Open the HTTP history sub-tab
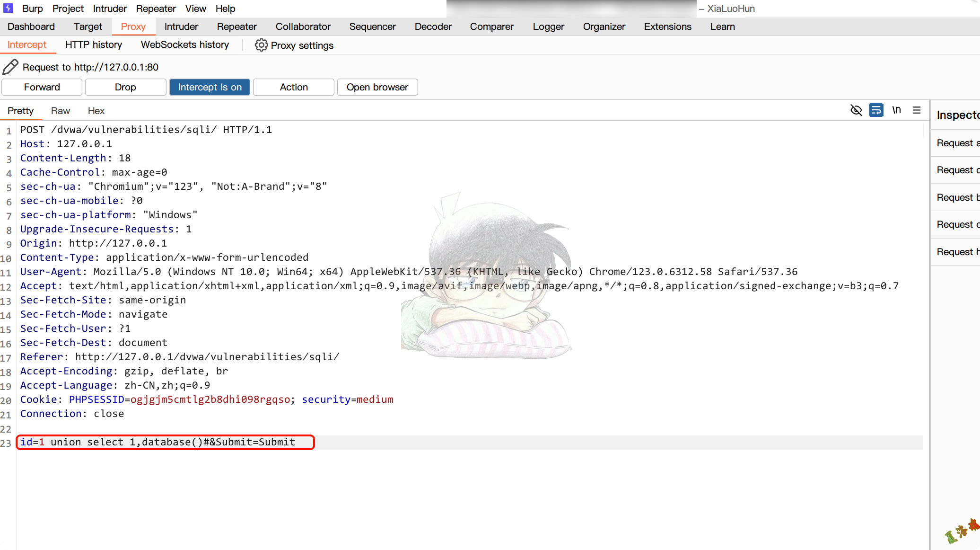This screenshot has width=980, height=550. point(94,44)
